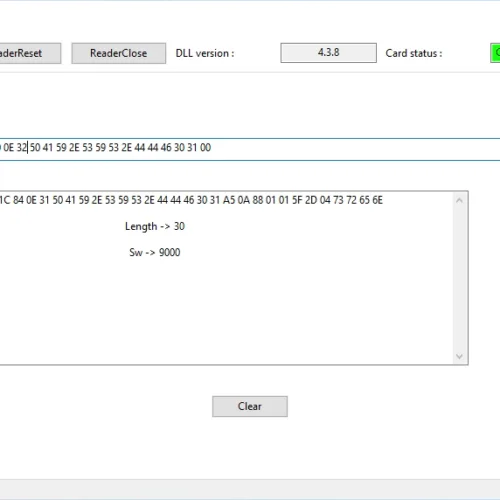Click the scroll up arrow in response box
Viewport: 500px width, 500px height.
click(x=459, y=201)
